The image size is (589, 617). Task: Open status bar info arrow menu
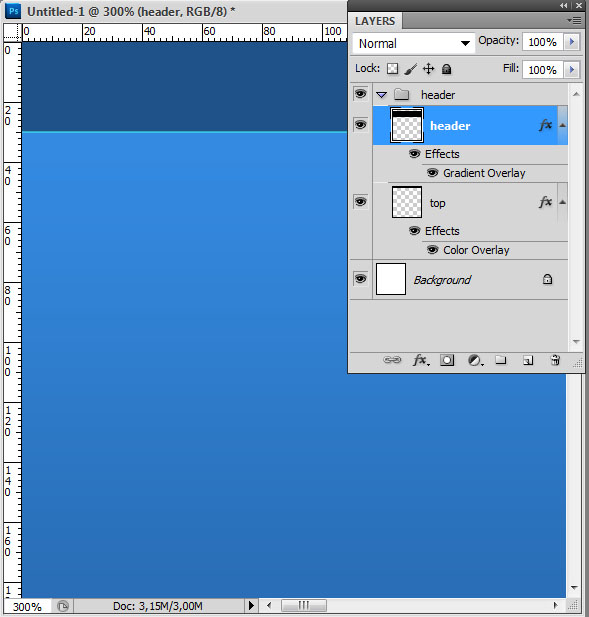click(x=251, y=606)
